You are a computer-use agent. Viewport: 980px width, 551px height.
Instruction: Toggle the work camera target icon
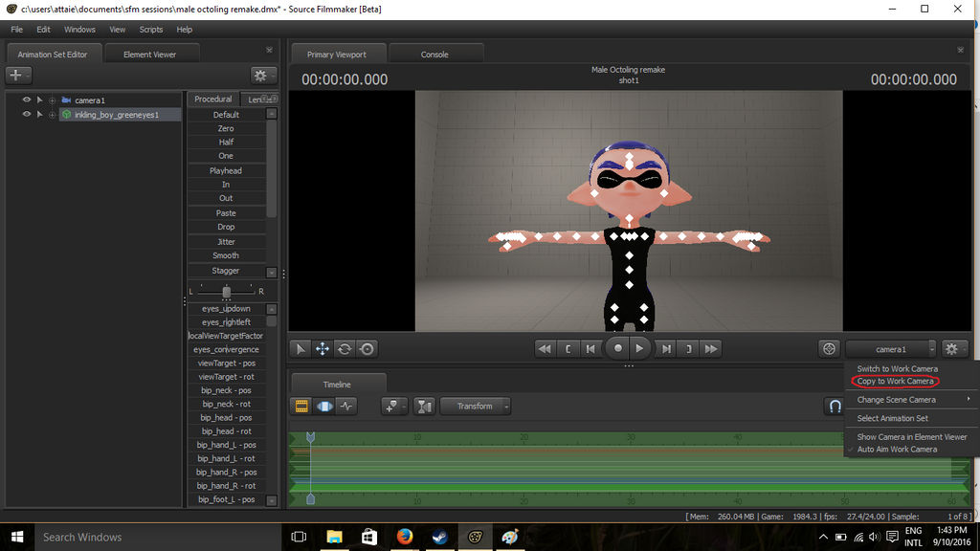pyautogui.click(x=829, y=349)
